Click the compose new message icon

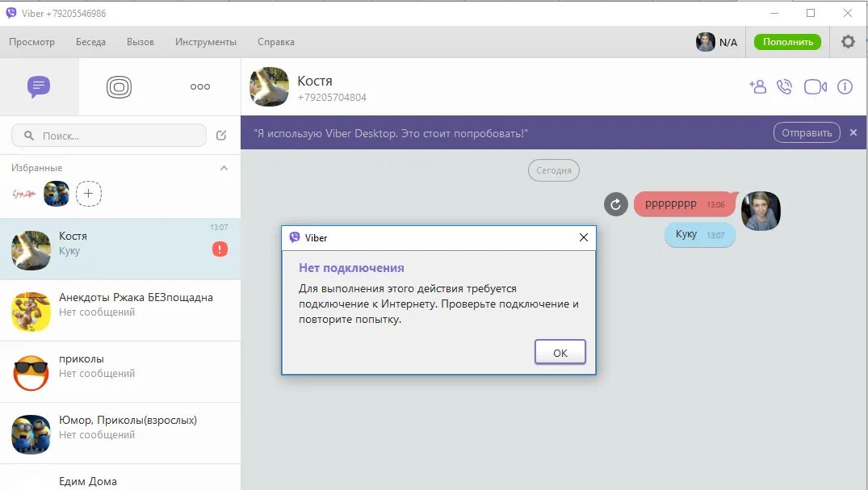[221, 136]
